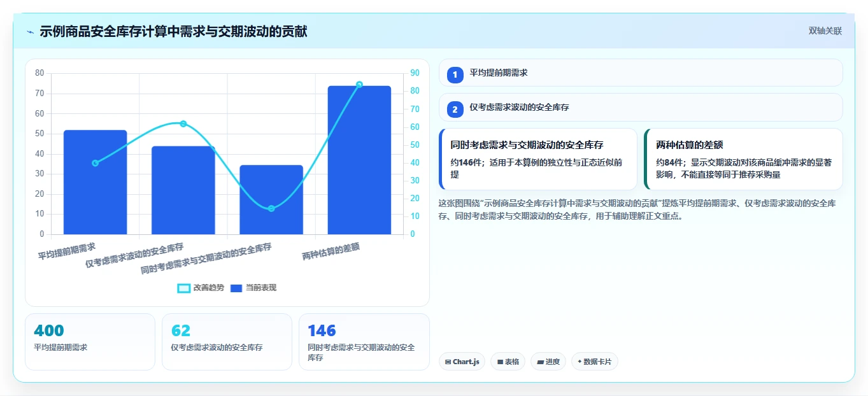
Task: Click the 62 stat card
Action: tap(227, 342)
